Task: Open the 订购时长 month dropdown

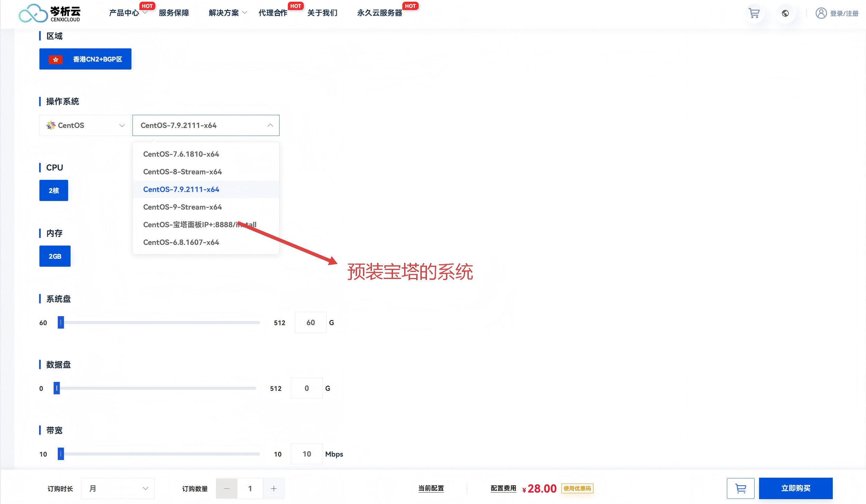Action: click(118, 488)
